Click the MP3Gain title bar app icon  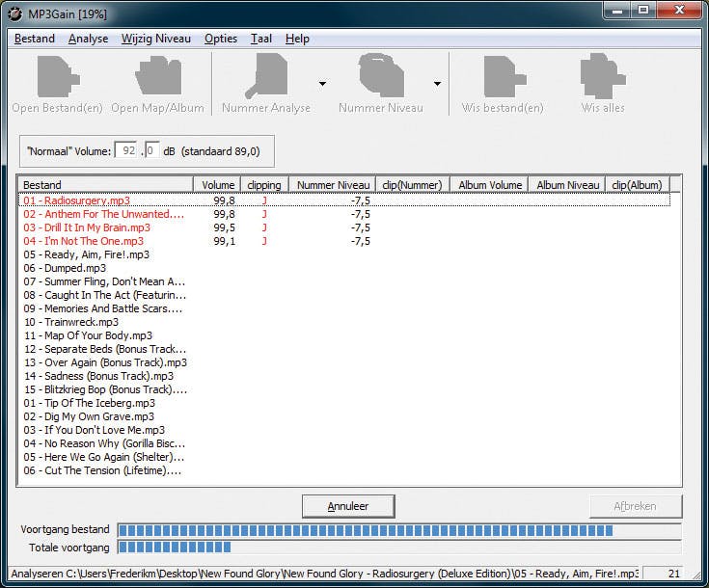click(15, 14)
